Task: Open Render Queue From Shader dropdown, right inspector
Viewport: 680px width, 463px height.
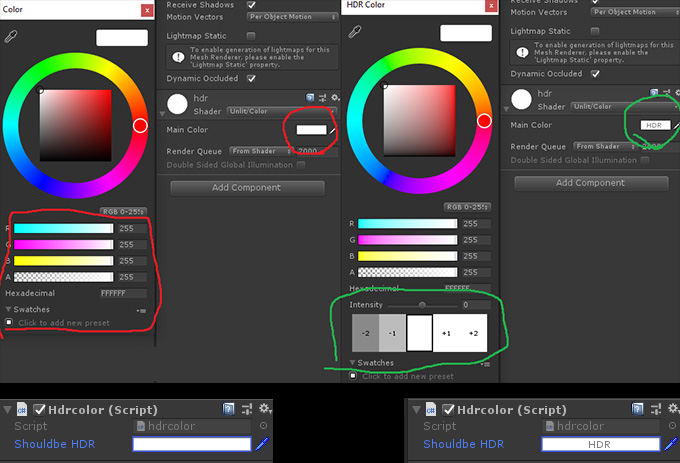Action: pyautogui.click(x=605, y=147)
